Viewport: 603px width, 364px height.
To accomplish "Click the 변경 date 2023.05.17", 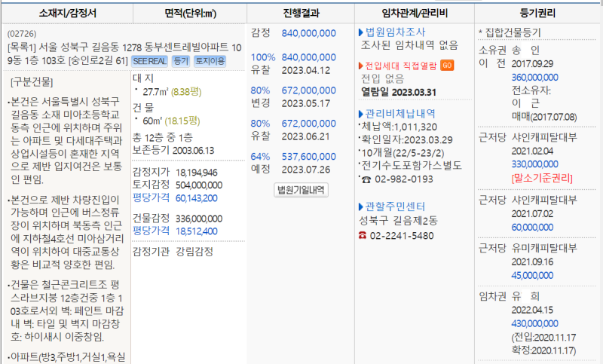I will click(x=306, y=103).
